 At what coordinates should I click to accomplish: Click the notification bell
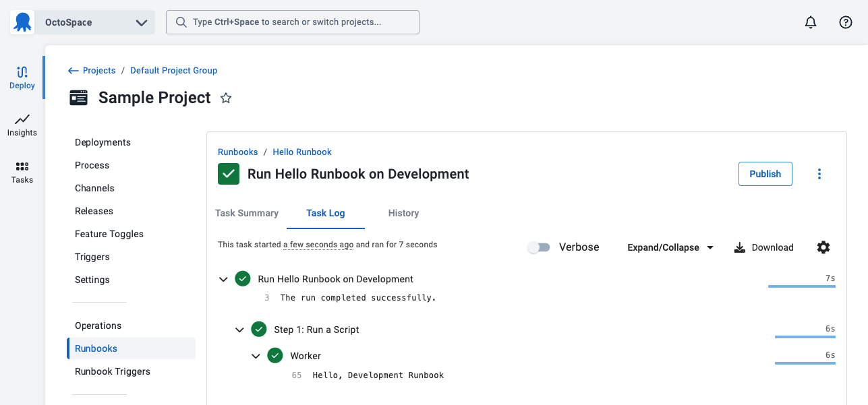click(810, 22)
